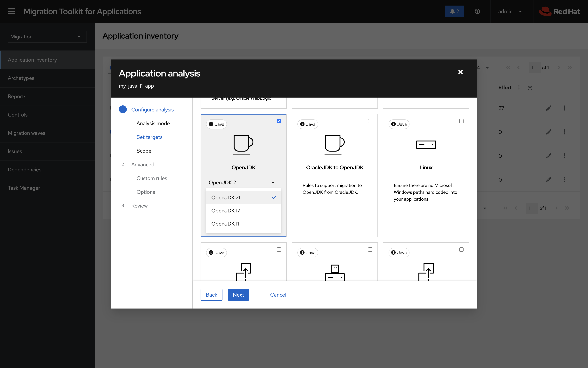This screenshot has width=588, height=368.
Task: Open the help question mark icon
Action: pyautogui.click(x=477, y=11)
